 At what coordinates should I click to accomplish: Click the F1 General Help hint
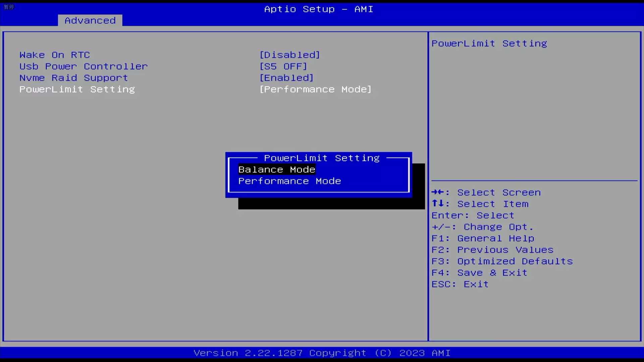tap(483, 238)
